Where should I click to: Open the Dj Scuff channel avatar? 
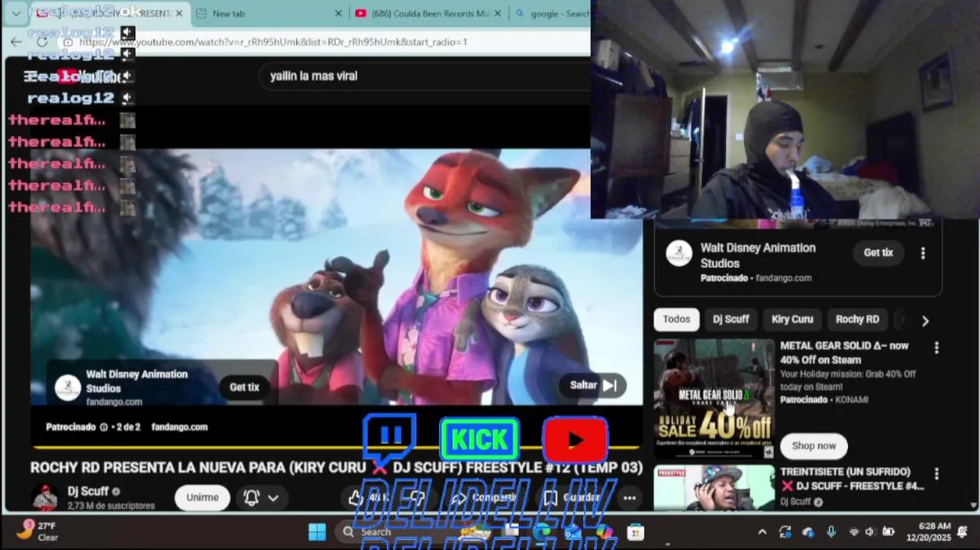click(44, 497)
